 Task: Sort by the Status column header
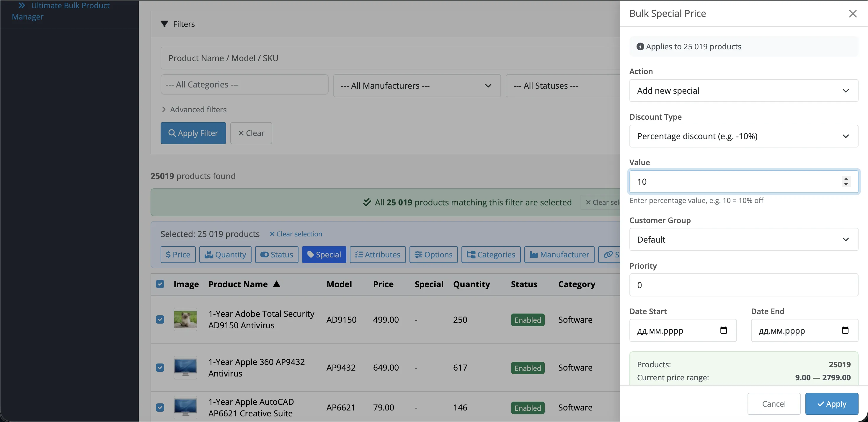(524, 284)
